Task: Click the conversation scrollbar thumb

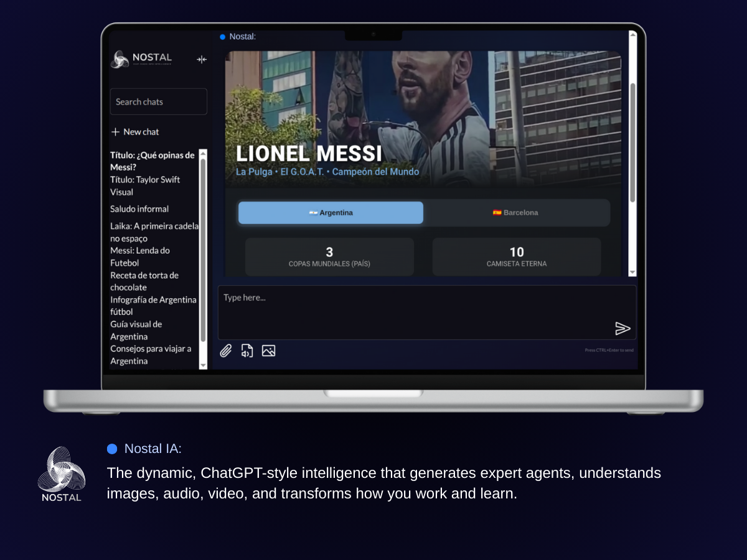Action: click(632, 142)
